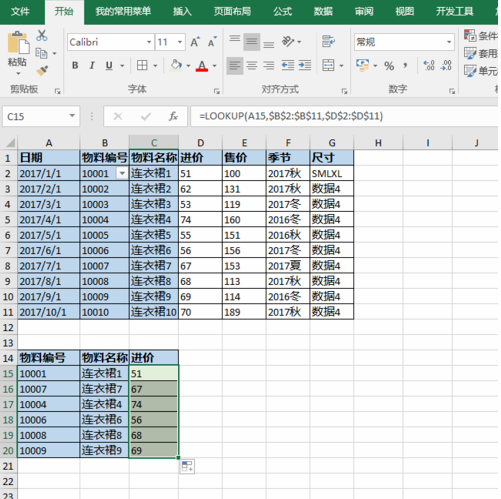Decrease font size with smaller A

[x=212, y=42]
